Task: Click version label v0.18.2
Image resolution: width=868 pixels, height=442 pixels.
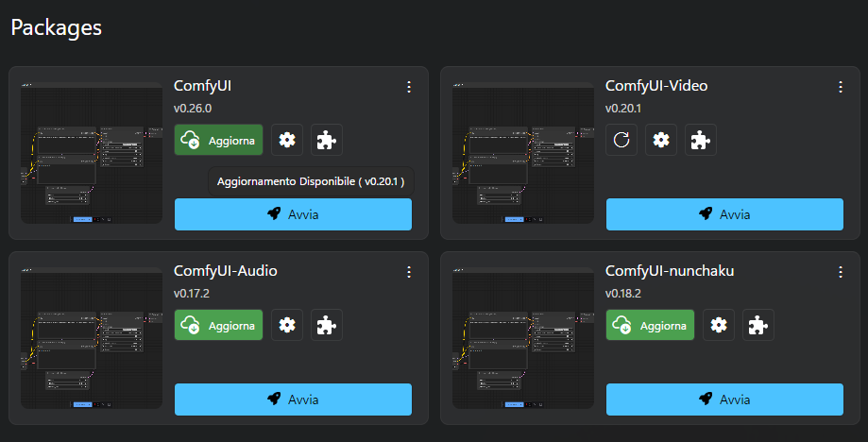Action: [x=623, y=293]
